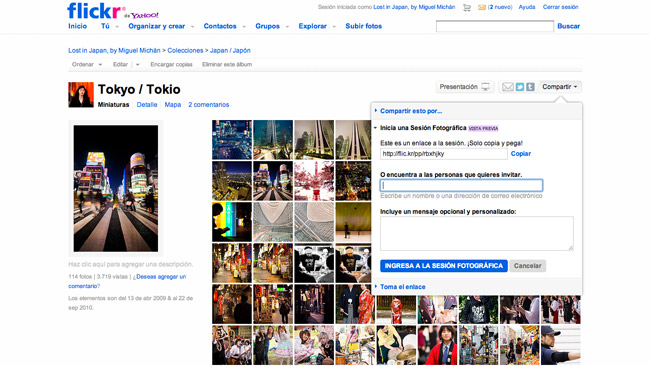This screenshot has height=366, width=650.
Task: Open the Contactos dropdown arrow
Action: [244, 27]
